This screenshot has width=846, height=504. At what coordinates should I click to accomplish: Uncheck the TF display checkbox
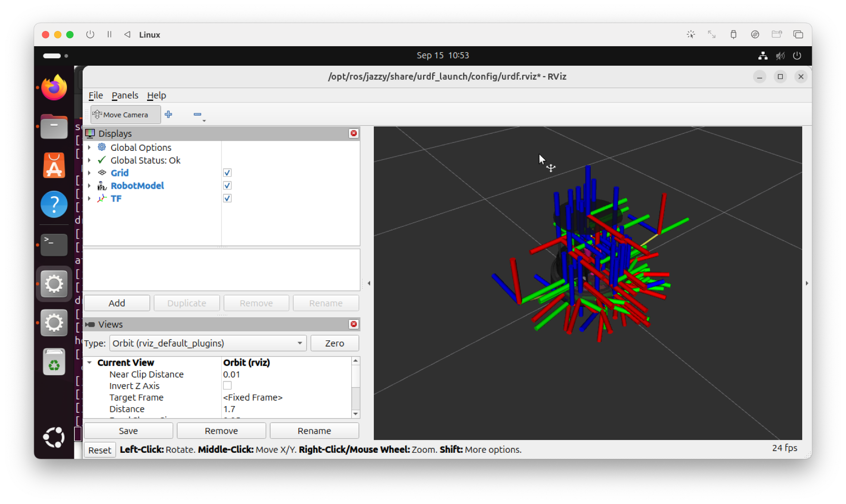click(x=227, y=198)
